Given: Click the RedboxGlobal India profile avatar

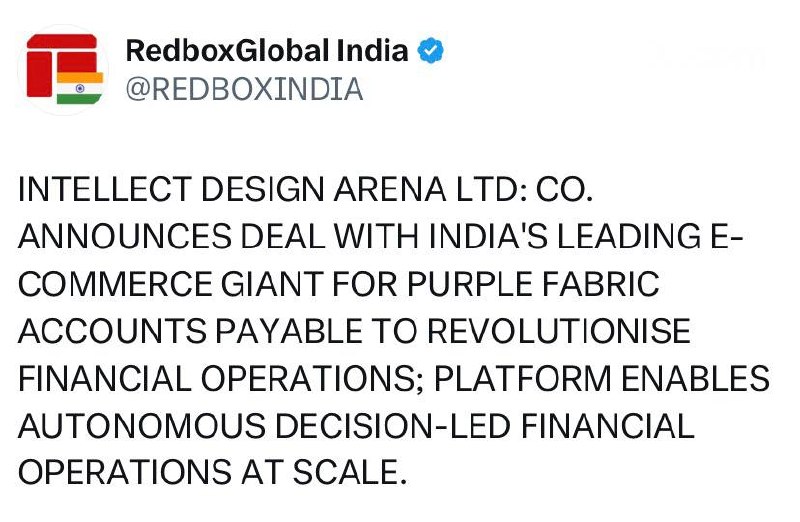Looking at the screenshot, I should pos(62,70).
